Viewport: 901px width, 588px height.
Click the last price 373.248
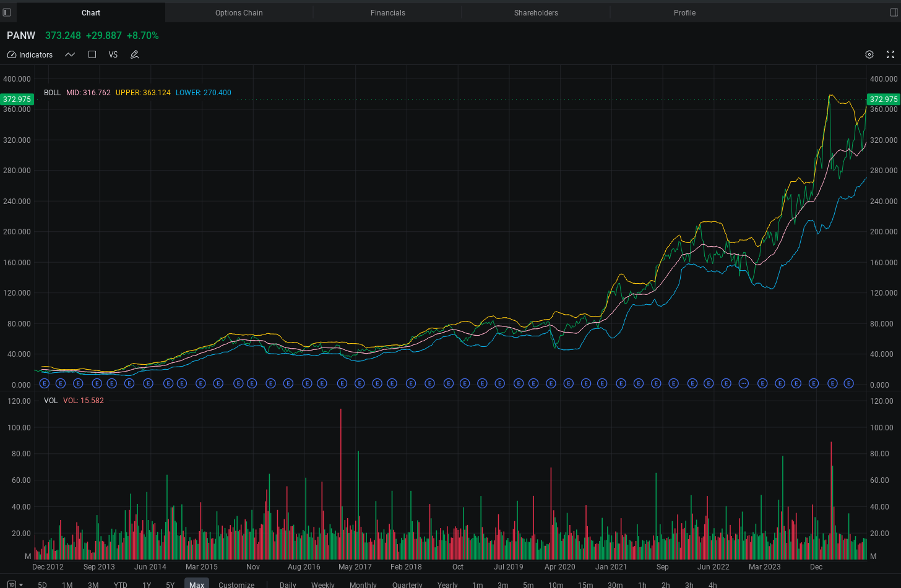(63, 36)
